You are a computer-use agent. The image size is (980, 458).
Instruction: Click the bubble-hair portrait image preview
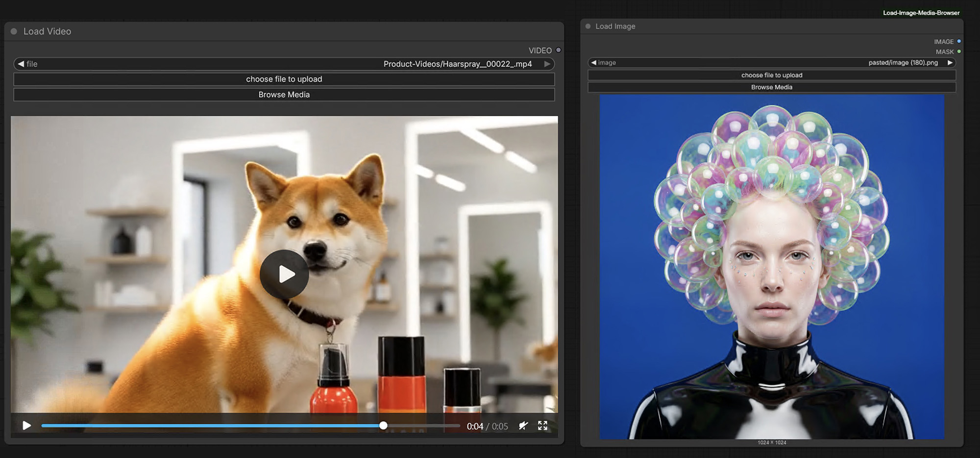coord(772,267)
